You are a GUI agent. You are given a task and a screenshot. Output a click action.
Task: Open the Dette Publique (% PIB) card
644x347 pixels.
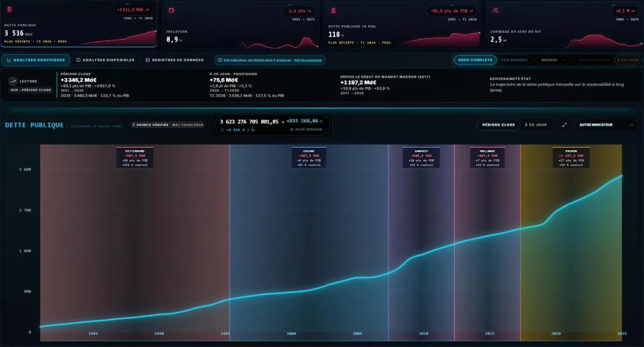tap(402, 24)
